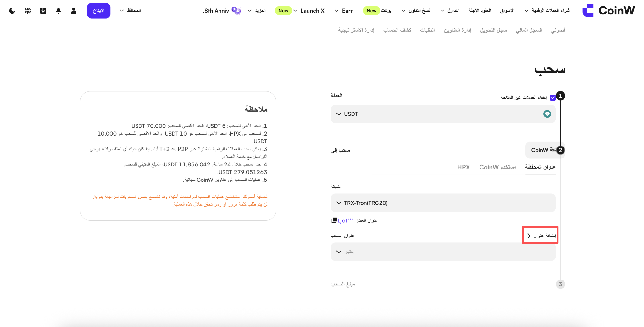This screenshot has height=327, width=644.
Task: Open إدارة الاستراتيجية strategy management tab
Action: click(356, 30)
